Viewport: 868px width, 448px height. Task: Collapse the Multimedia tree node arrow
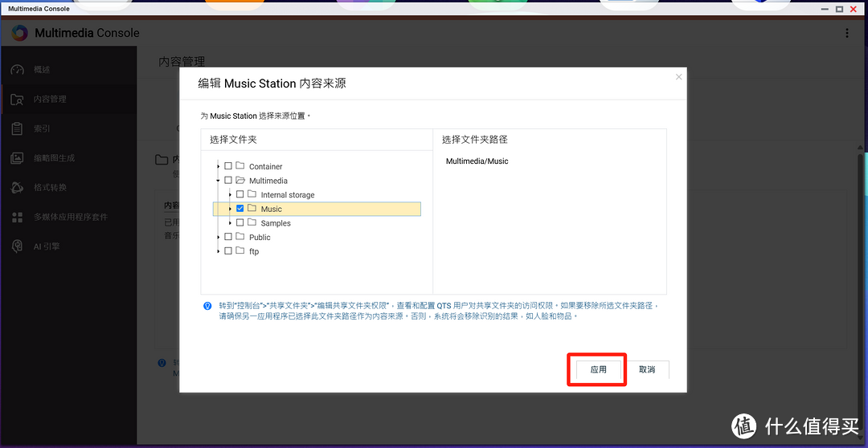pyautogui.click(x=218, y=181)
